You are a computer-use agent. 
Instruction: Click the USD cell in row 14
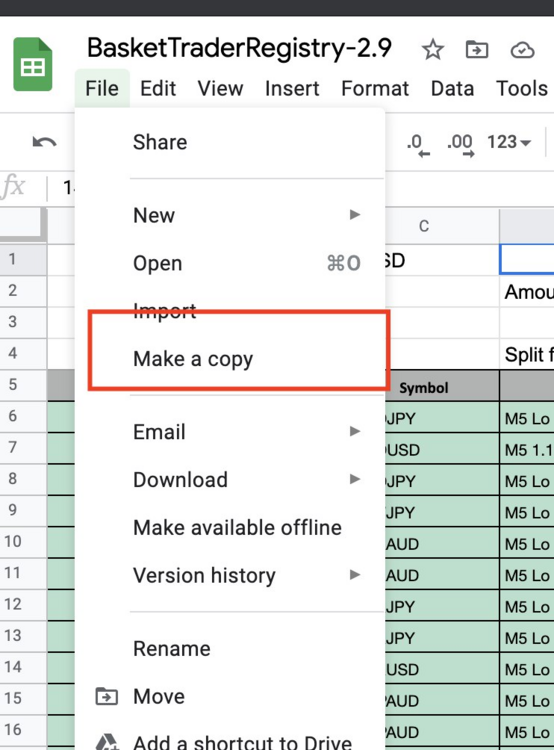pyautogui.click(x=442, y=670)
